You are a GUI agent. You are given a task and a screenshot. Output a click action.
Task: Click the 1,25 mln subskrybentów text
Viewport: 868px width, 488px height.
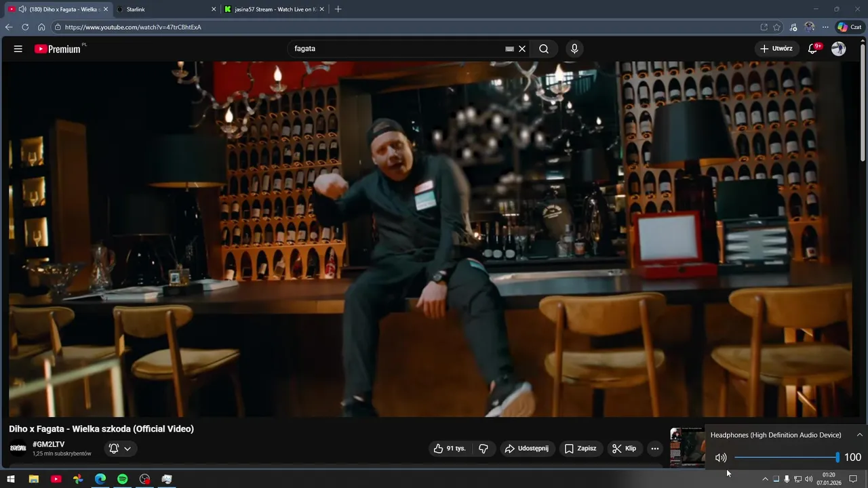pyautogui.click(x=62, y=453)
